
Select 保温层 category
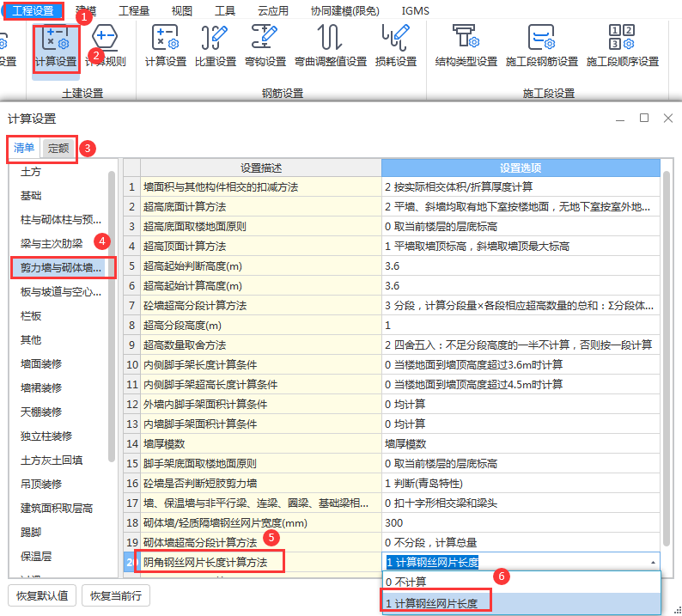[x=36, y=556]
